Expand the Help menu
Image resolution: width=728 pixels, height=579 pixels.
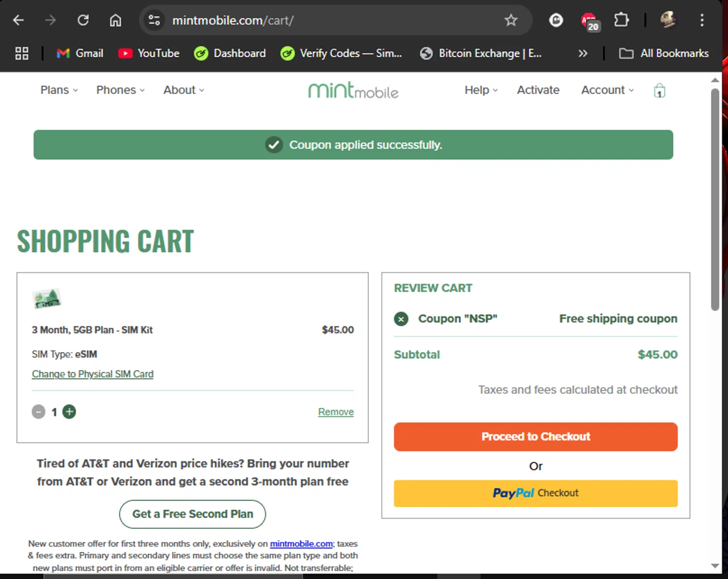481,90
